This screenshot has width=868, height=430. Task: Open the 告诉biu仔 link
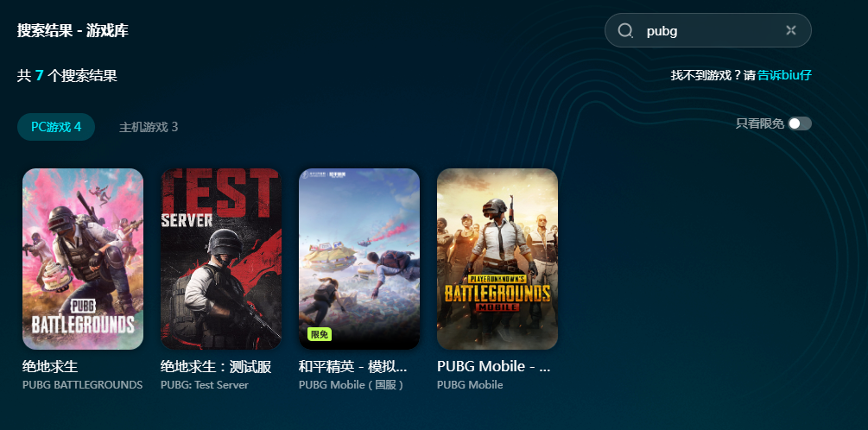click(x=784, y=75)
